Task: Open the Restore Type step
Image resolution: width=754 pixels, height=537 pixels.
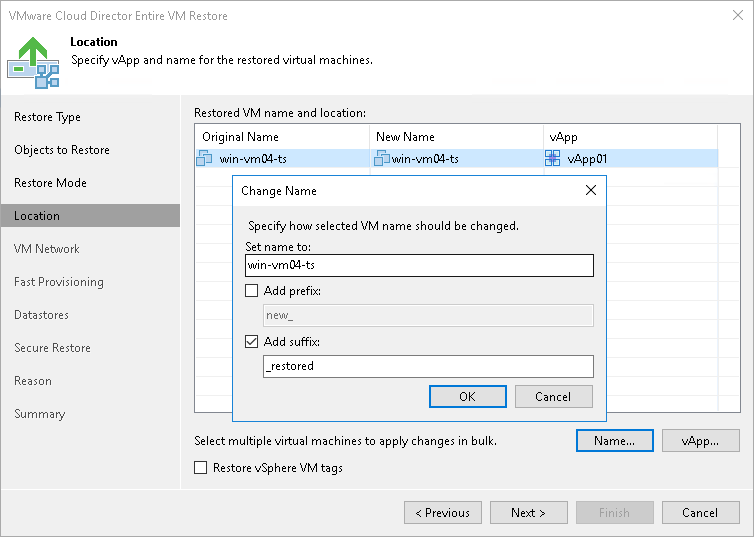Action: (47, 117)
